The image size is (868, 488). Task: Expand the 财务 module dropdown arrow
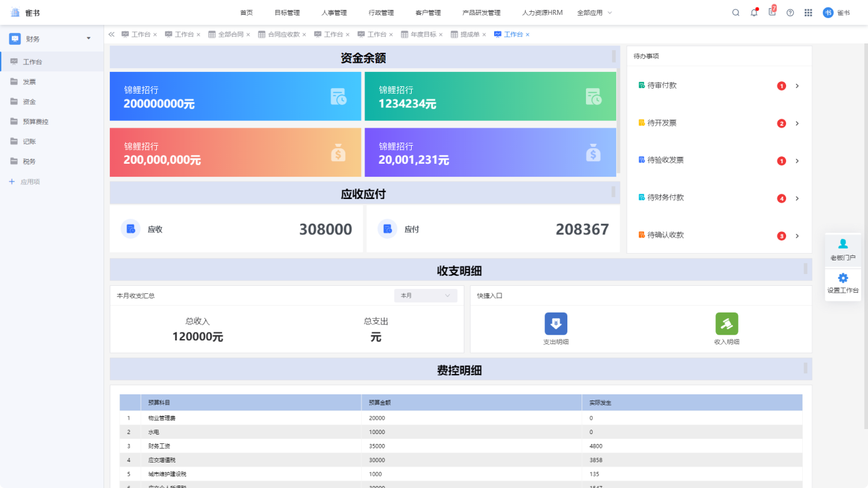88,38
